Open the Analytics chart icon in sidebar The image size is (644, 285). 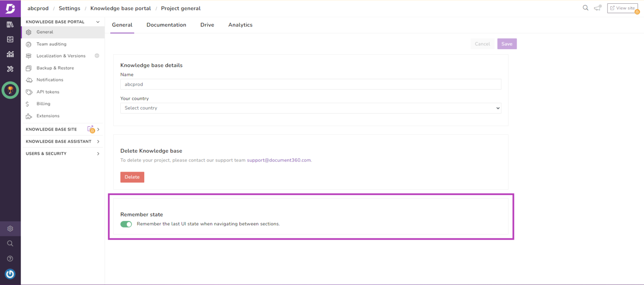[10, 54]
